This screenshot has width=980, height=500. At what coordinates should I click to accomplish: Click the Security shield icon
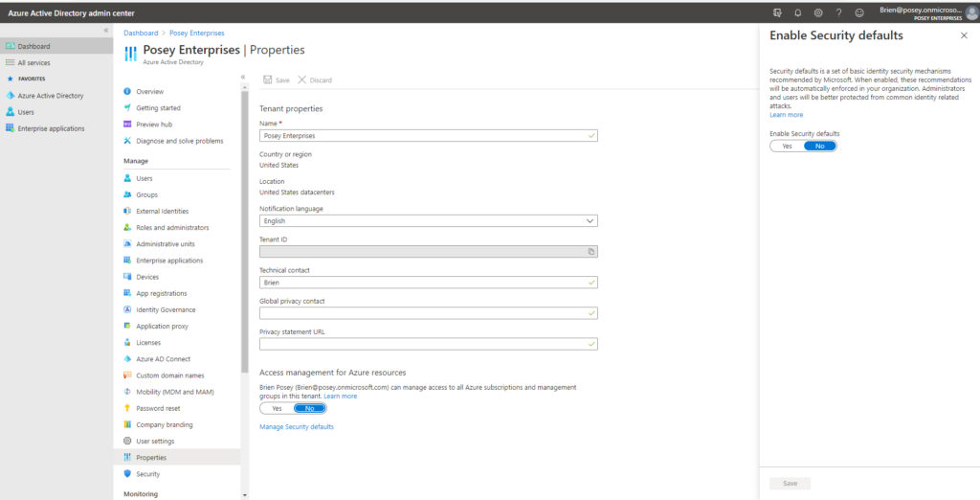127,474
